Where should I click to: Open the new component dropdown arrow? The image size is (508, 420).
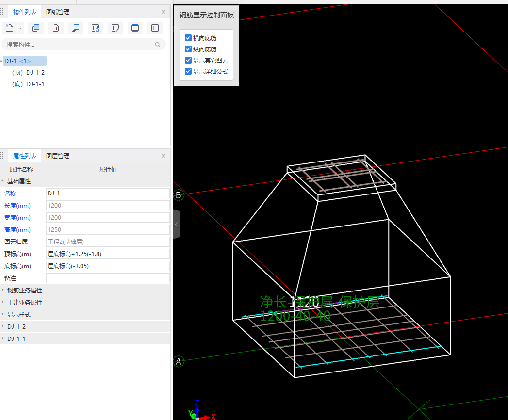point(20,29)
